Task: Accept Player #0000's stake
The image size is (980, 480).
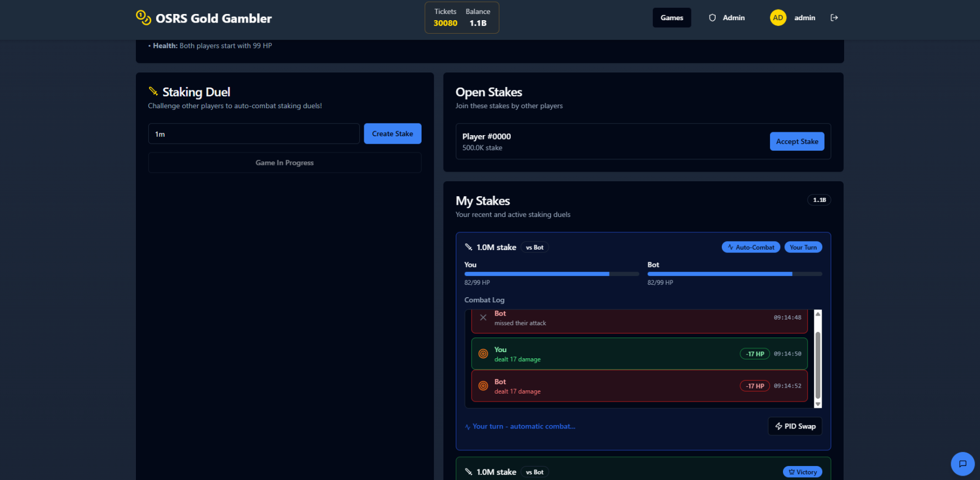Action: 797,142
